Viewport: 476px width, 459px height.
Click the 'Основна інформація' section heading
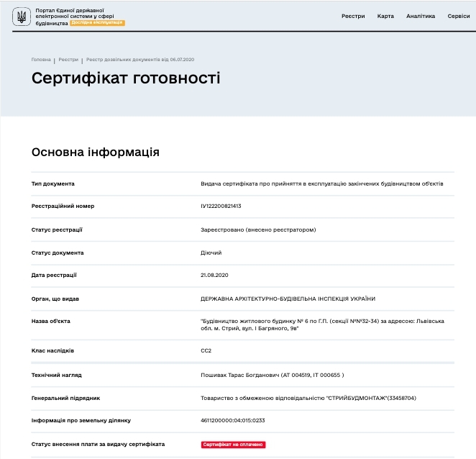coord(96,152)
